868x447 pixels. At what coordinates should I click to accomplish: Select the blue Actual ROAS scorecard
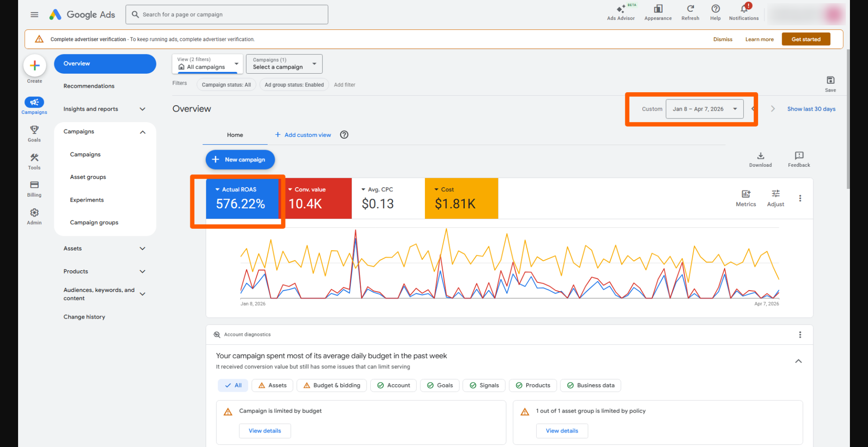click(x=242, y=198)
